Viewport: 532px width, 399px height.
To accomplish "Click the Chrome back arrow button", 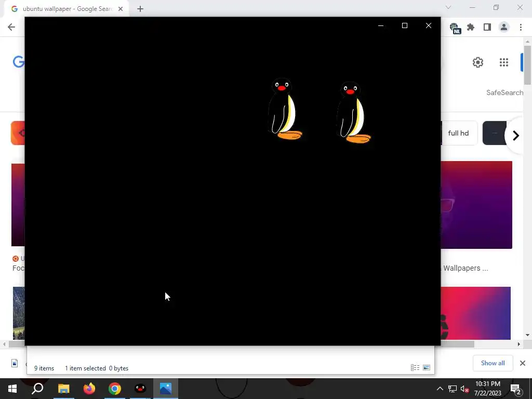I will pos(11,27).
